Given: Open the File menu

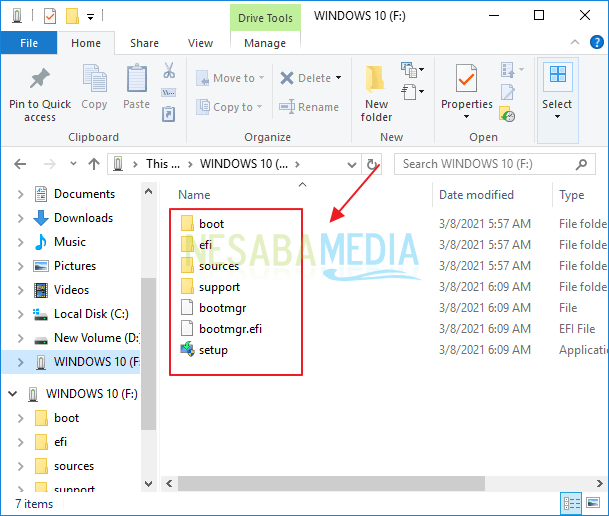Looking at the screenshot, I should pos(29,43).
